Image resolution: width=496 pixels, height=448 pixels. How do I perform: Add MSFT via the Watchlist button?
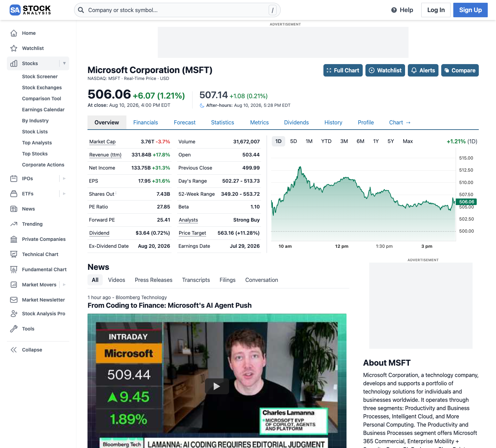pyautogui.click(x=385, y=70)
